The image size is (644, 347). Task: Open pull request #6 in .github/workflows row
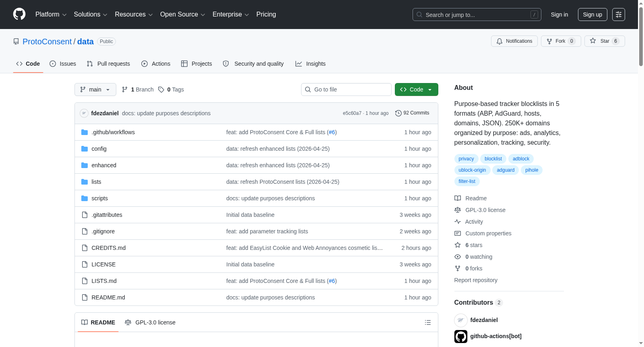point(332,132)
